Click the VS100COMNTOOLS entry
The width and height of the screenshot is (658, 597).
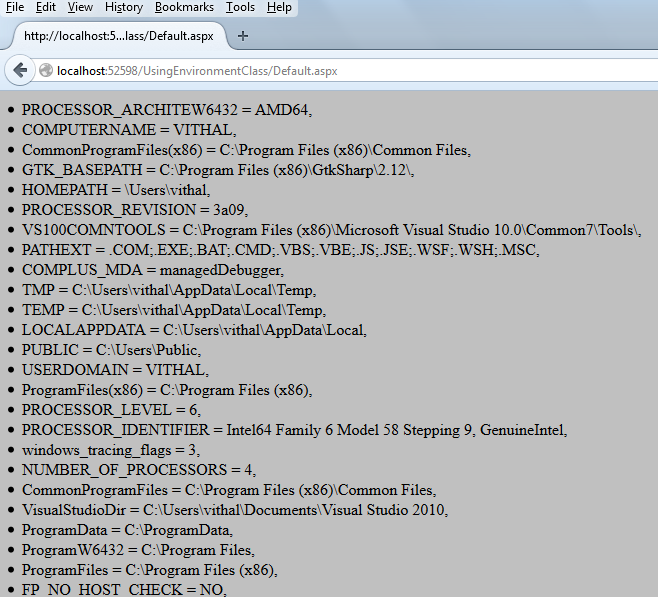pos(332,230)
